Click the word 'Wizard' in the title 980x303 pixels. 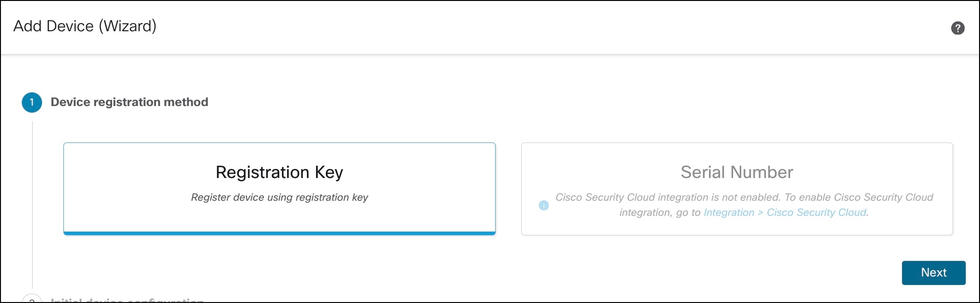(127, 26)
